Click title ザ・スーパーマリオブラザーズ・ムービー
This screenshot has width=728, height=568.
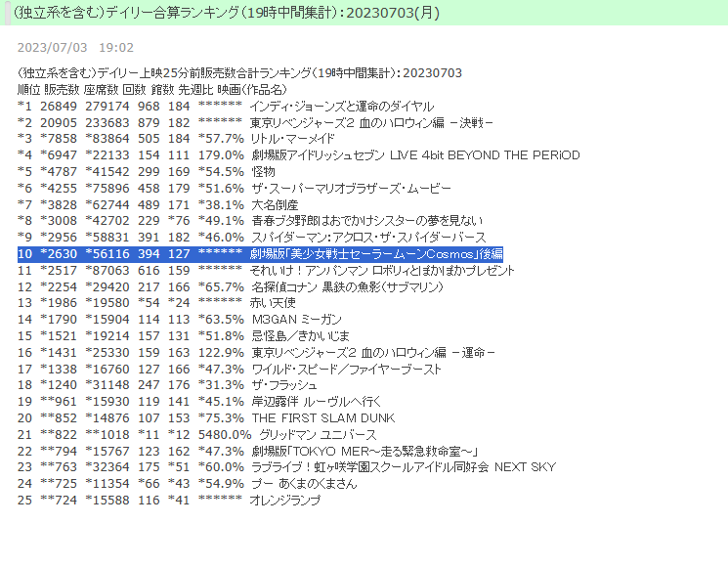[x=351, y=189]
